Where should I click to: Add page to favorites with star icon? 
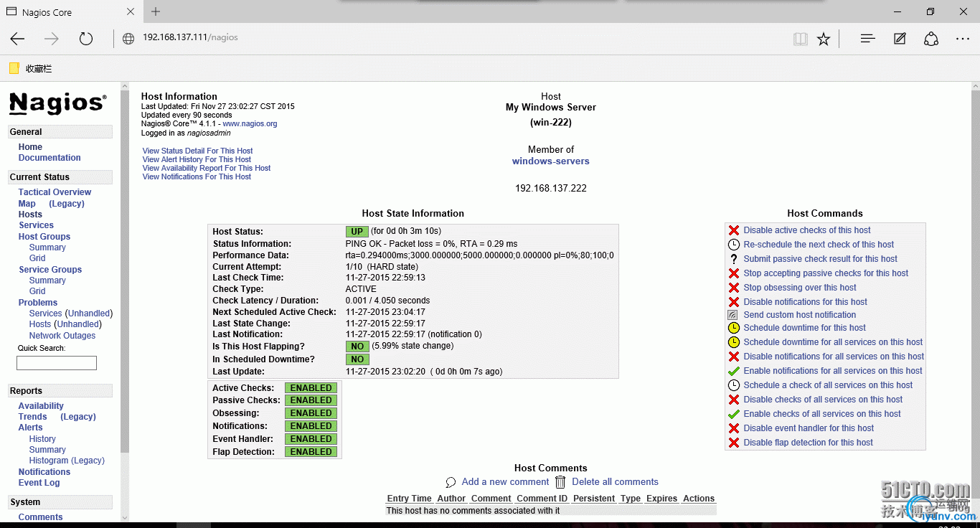[824, 39]
